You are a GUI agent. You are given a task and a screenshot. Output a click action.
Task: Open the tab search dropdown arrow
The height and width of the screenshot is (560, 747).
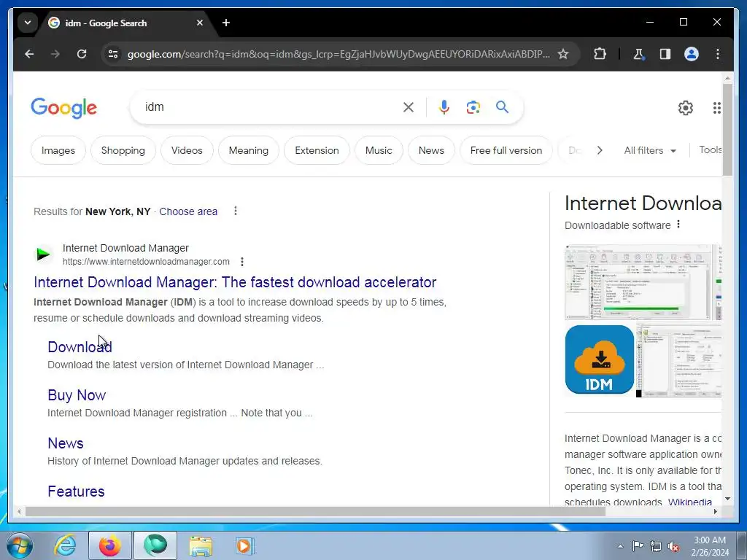pyautogui.click(x=28, y=23)
